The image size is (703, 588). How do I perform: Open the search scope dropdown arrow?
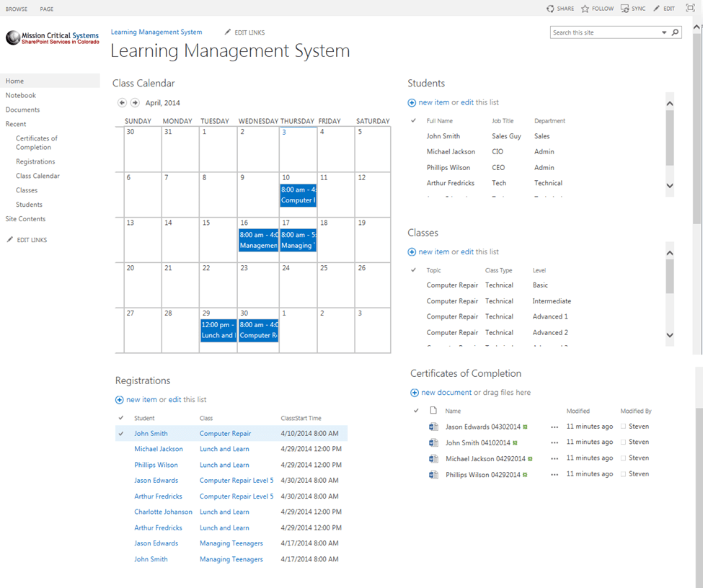pyautogui.click(x=664, y=32)
